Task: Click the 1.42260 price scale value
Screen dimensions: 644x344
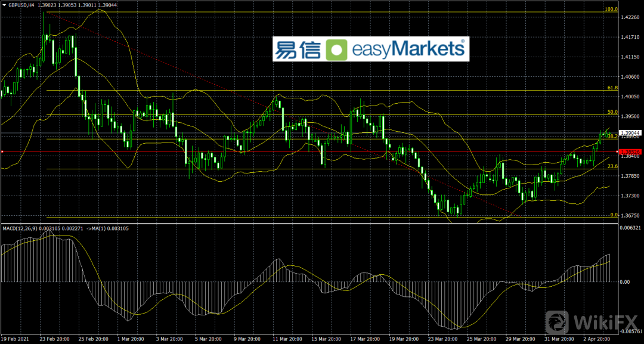Action: 630,17
